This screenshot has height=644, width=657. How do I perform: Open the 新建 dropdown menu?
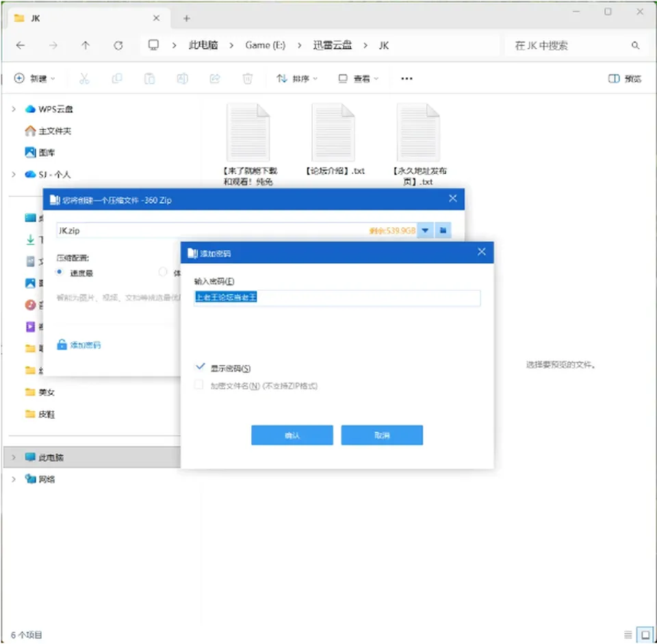pyautogui.click(x=34, y=78)
